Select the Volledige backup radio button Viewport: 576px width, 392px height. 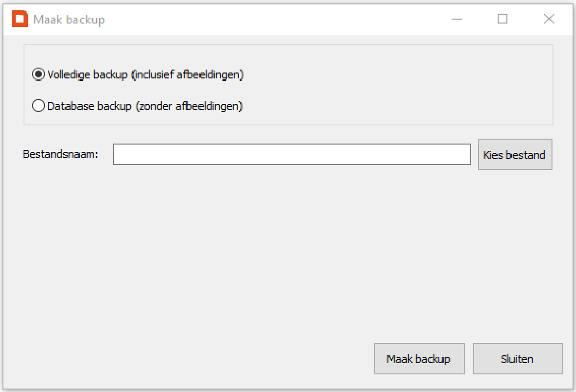pos(38,74)
